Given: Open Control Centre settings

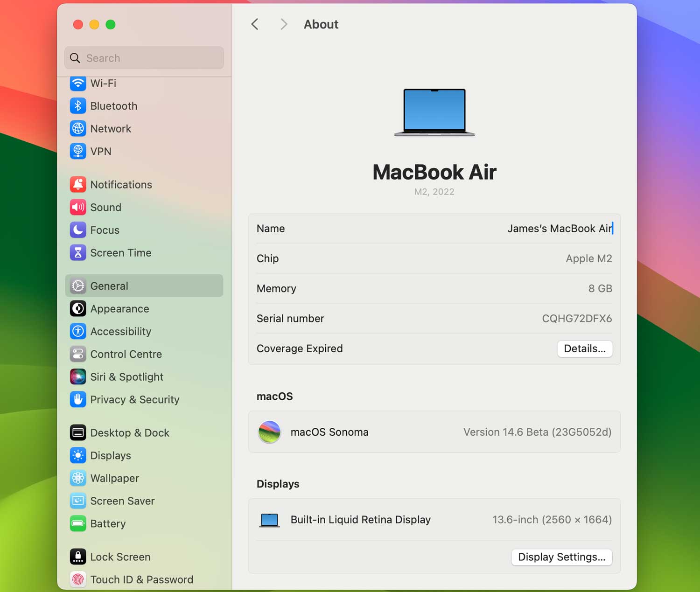Looking at the screenshot, I should coord(126,354).
